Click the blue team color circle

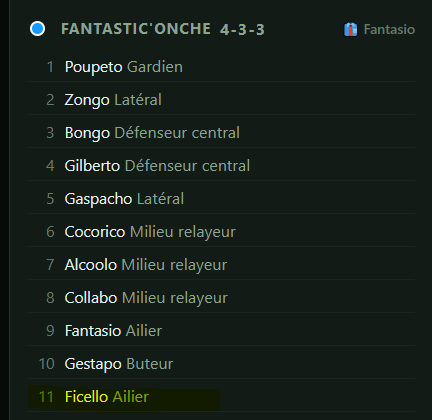(x=37, y=29)
